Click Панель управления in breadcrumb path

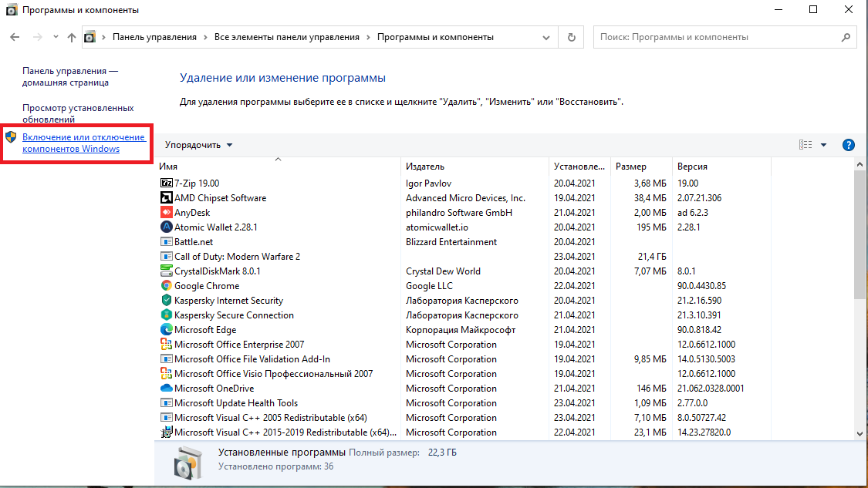154,37
